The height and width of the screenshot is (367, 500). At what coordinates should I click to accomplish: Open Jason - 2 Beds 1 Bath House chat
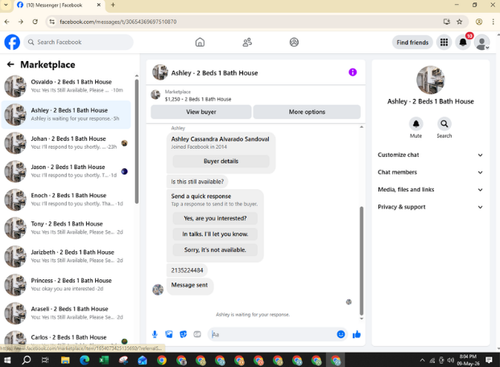(x=66, y=171)
